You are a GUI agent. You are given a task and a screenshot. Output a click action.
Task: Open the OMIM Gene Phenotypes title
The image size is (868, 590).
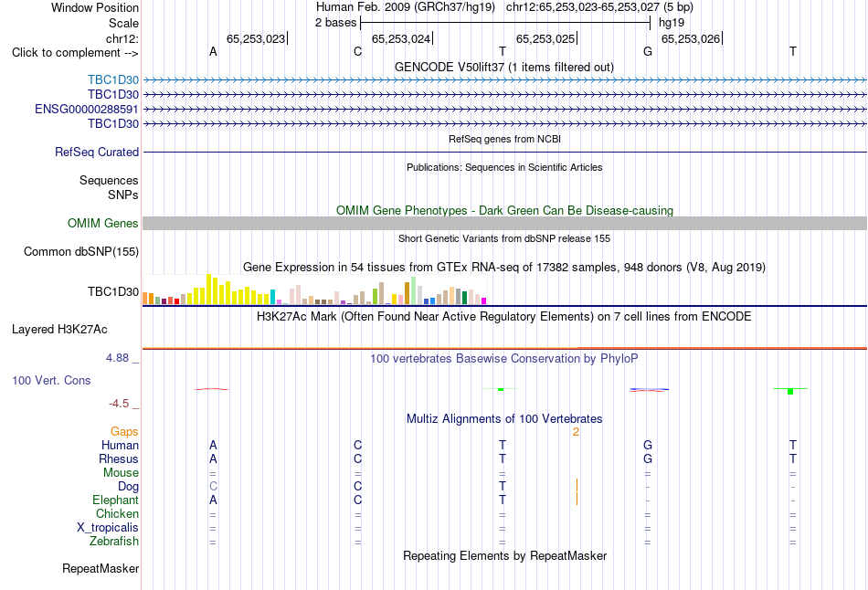click(x=504, y=210)
